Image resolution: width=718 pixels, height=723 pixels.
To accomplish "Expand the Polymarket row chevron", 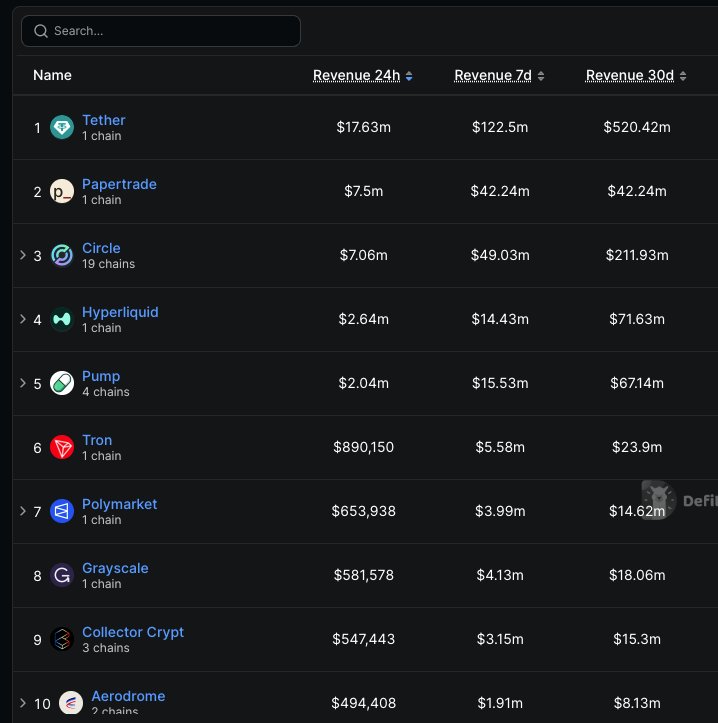I will 23,511.
